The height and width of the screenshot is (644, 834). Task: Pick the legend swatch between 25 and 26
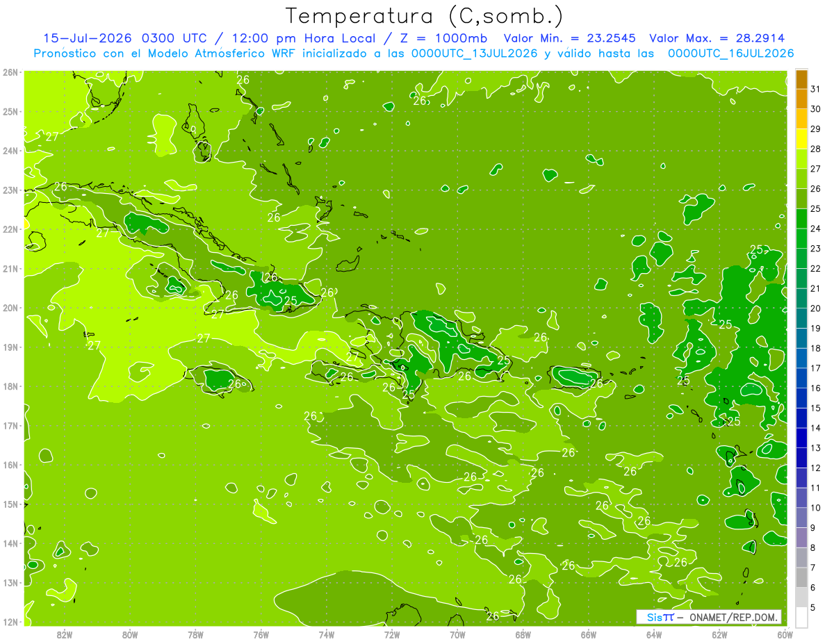tap(802, 199)
